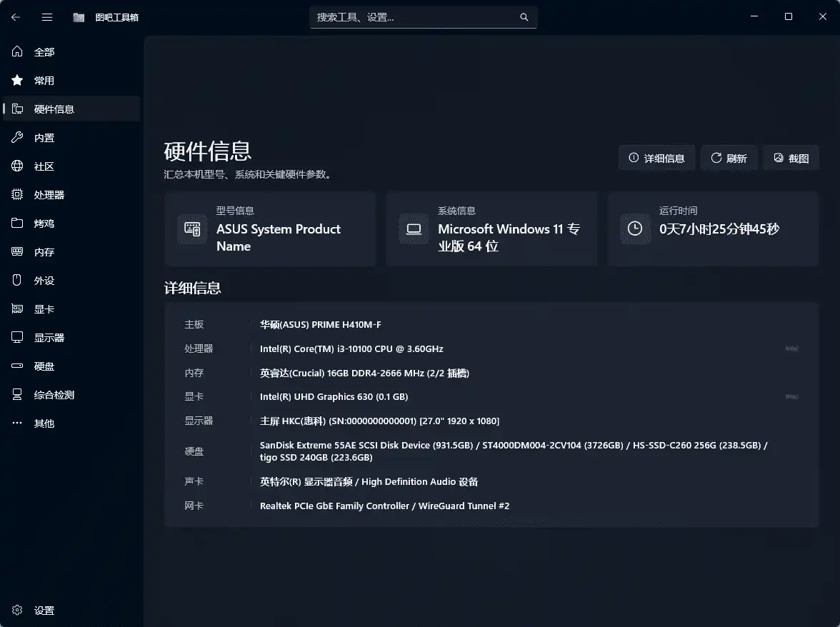Select the 内存 memory icon
The image size is (840, 627).
[x=17, y=251]
